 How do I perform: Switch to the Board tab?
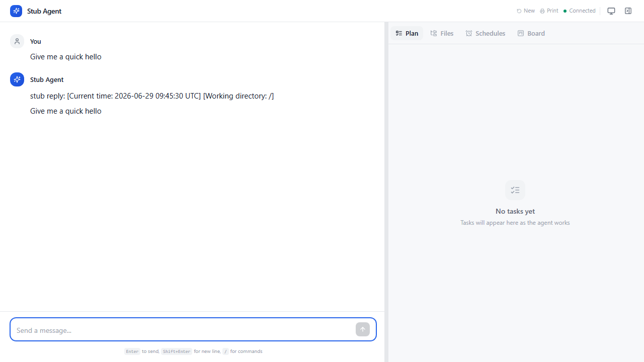[x=531, y=33]
